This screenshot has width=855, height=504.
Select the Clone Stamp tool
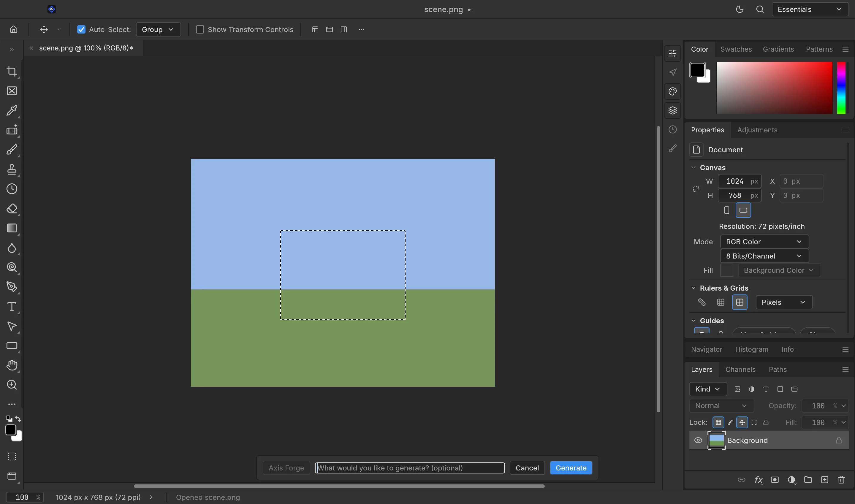click(12, 169)
